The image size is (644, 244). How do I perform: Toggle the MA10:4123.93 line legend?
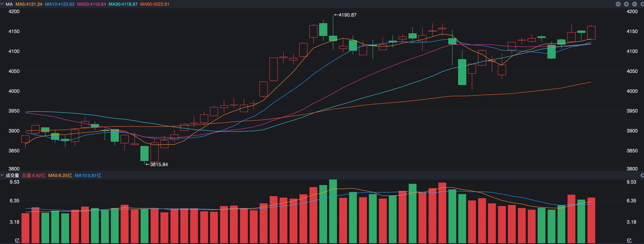point(59,4)
